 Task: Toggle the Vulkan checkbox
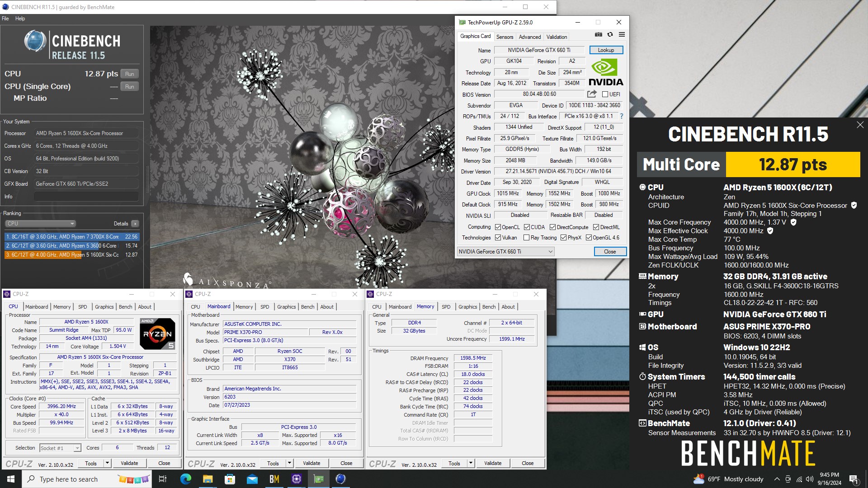click(x=498, y=238)
